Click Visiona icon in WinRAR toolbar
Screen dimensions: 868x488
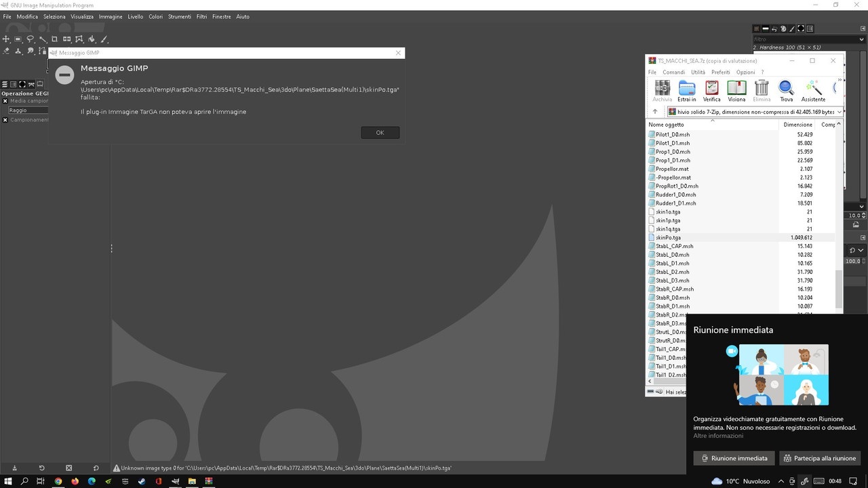(x=736, y=91)
